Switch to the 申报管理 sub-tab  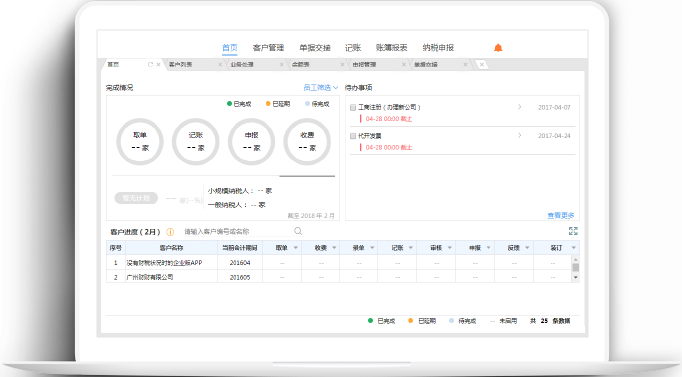pyautogui.click(x=364, y=64)
